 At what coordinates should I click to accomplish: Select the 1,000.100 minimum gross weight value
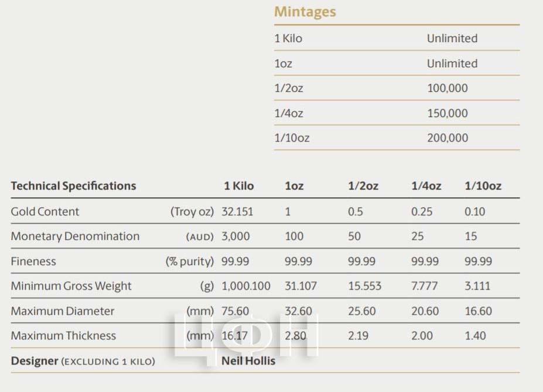coord(246,286)
